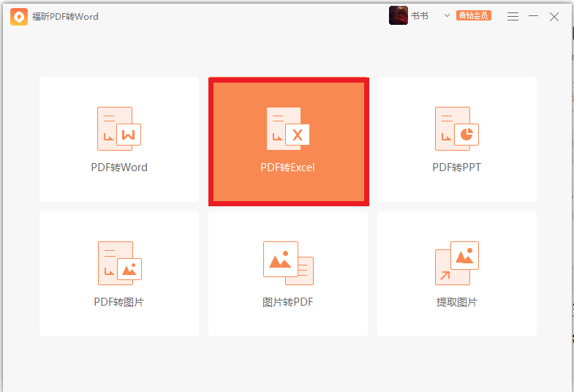This screenshot has width=574, height=392.
Task: Open the hamburger menu icon
Action: coord(513,16)
